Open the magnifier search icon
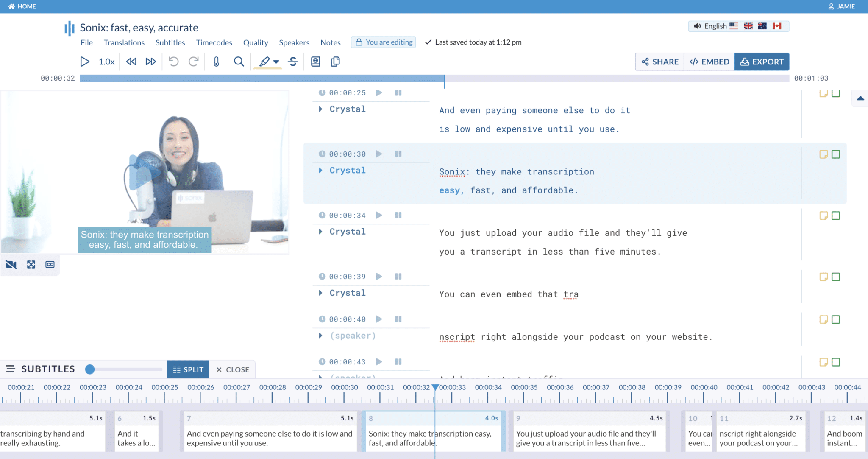Viewport: 868px width, 459px height. [x=239, y=62]
